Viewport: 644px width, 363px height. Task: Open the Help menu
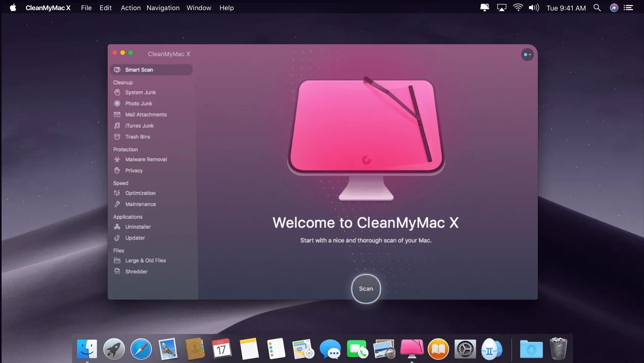(227, 8)
